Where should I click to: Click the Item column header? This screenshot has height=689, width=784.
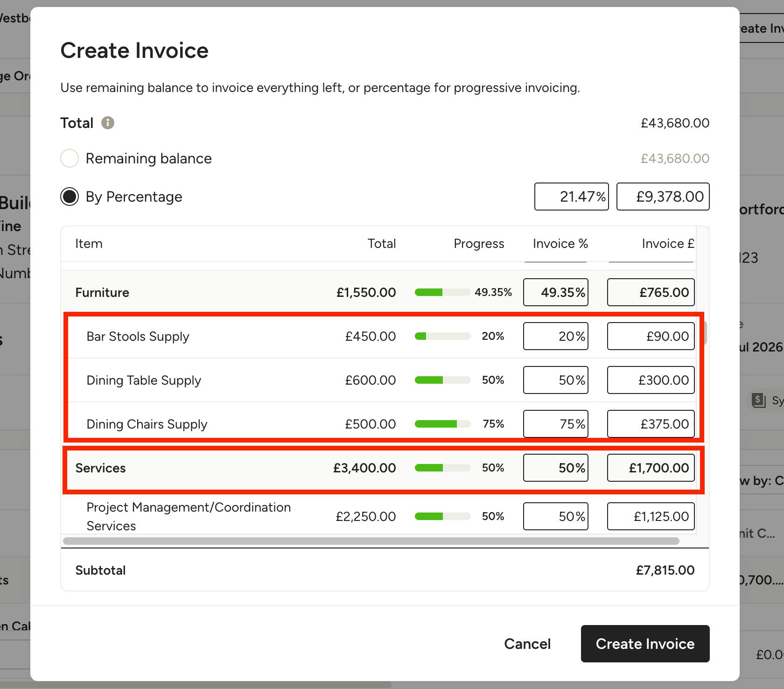[x=89, y=244]
